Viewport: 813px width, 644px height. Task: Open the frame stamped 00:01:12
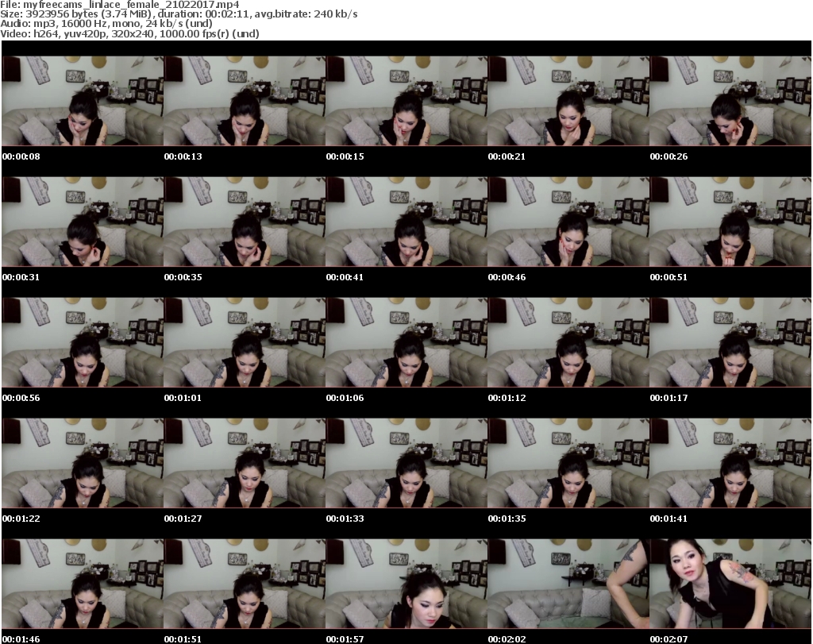568,342
